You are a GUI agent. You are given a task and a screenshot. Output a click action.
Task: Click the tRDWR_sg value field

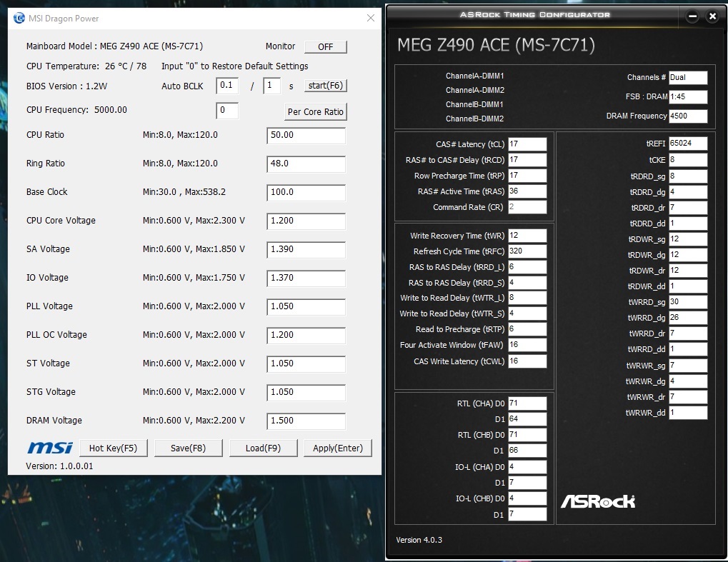(688, 239)
